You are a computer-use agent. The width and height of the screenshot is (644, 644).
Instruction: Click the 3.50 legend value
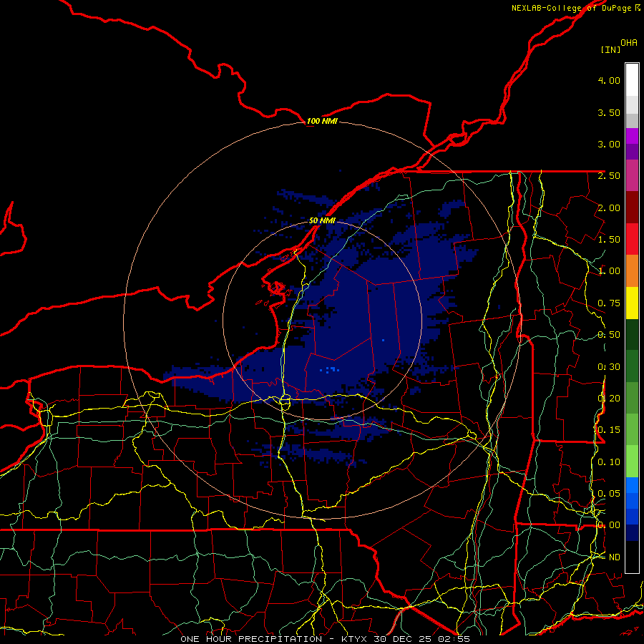609,112
